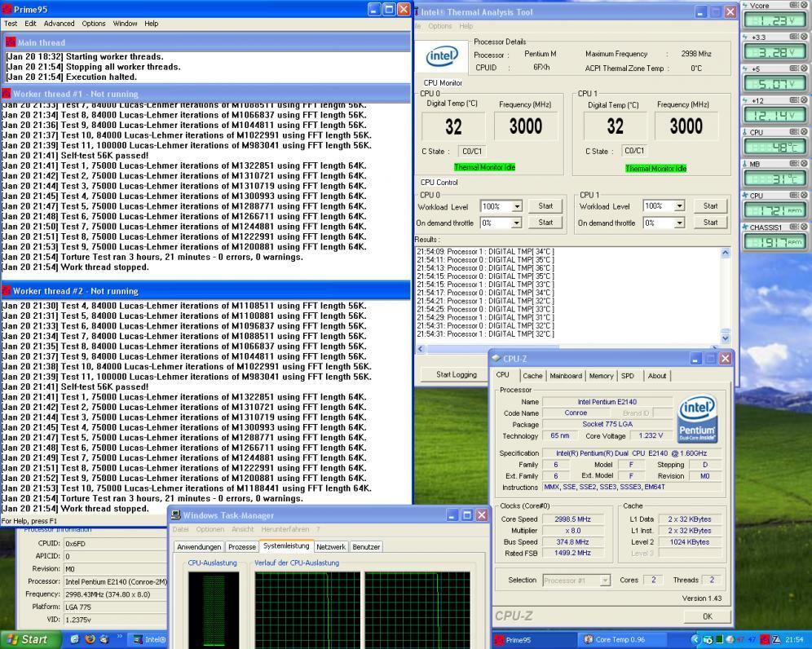Click the Intel Pentium badge in CPU-Z
The height and width of the screenshot is (649, 812).
click(697, 418)
